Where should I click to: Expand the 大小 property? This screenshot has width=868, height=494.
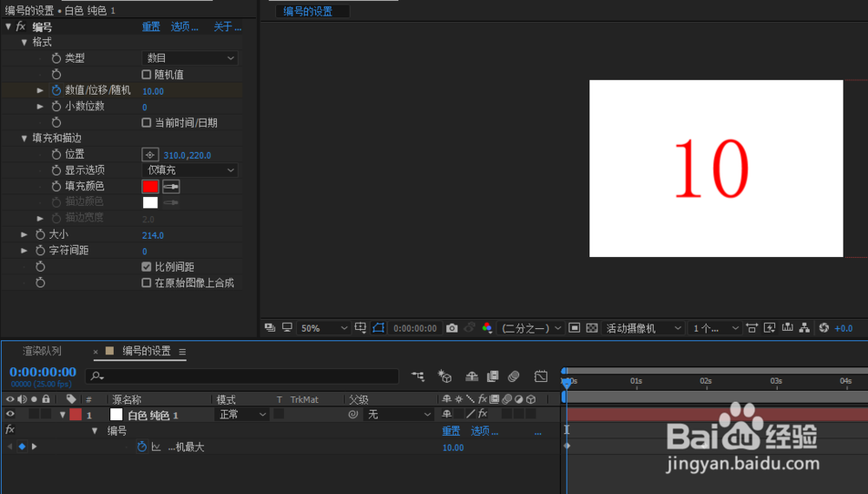click(x=23, y=234)
